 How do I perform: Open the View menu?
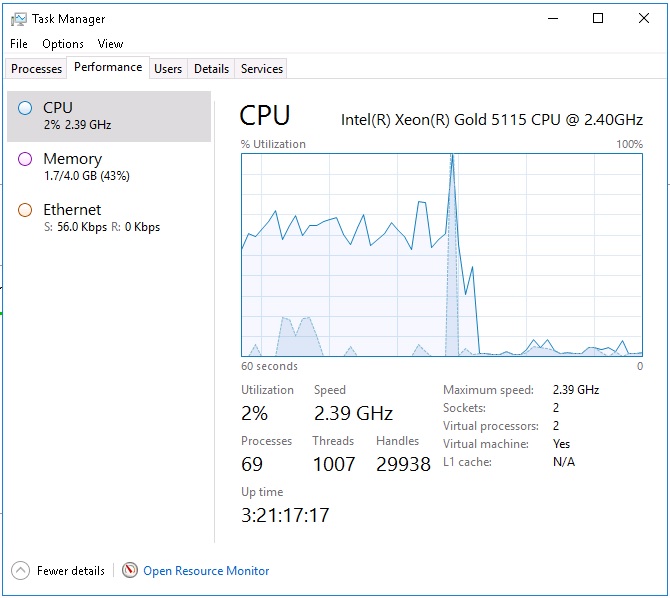point(110,44)
